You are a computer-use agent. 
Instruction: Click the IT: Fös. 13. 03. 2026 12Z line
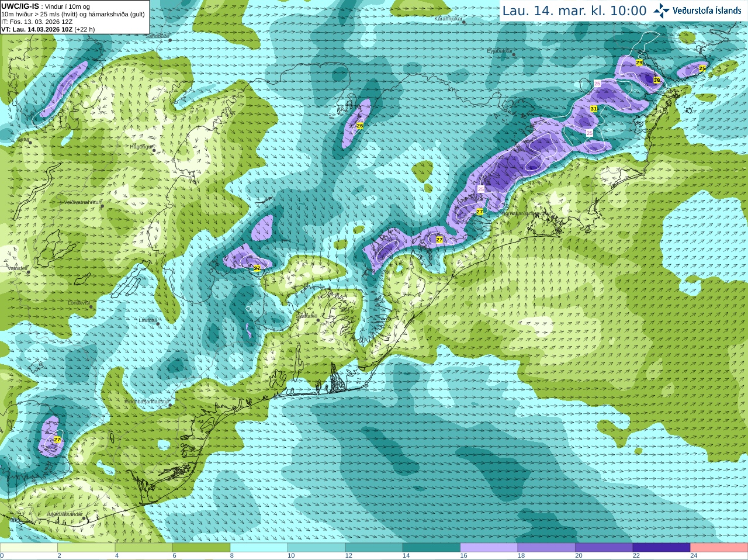click(37, 22)
